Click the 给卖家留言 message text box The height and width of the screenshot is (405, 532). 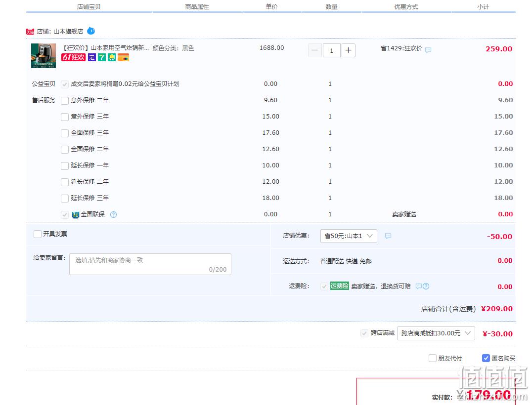click(150, 264)
